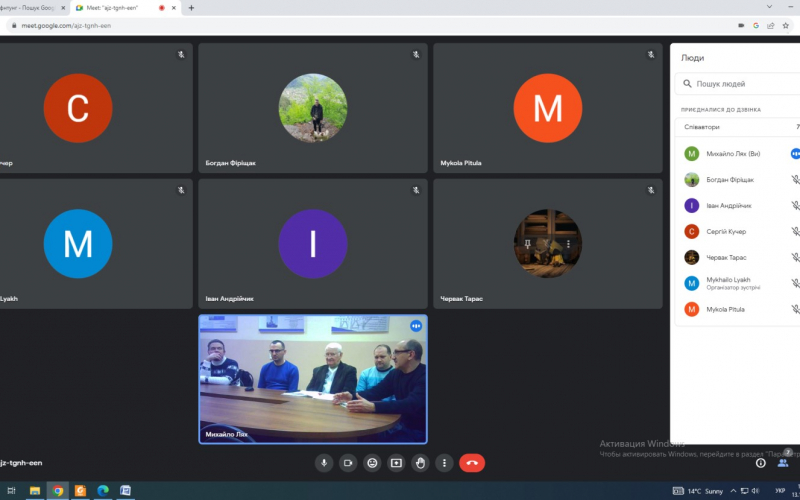
Task: Mute Mykola Pitula in the people list
Action: tap(795, 309)
